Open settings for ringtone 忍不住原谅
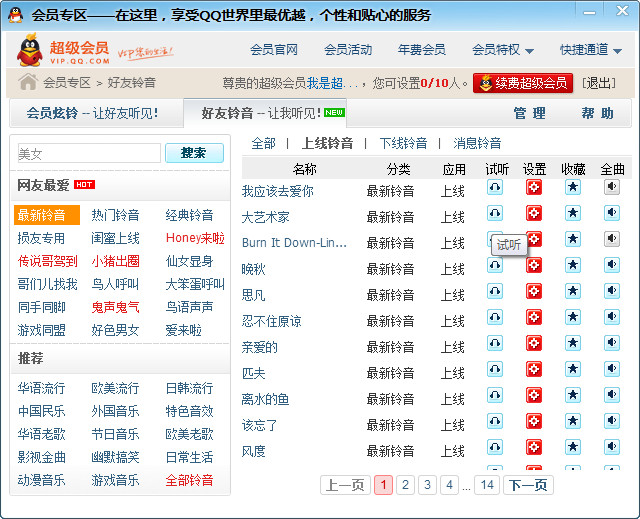This screenshot has width=640, height=519. (x=534, y=317)
